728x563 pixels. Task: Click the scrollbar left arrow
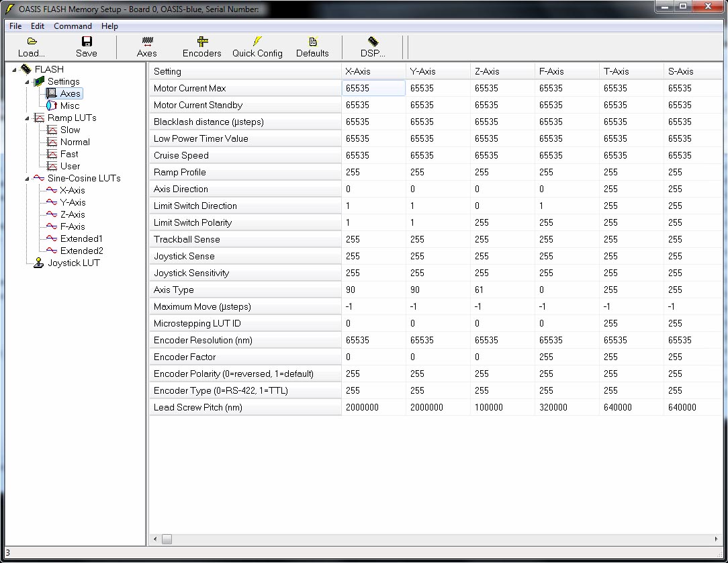click(155, 539)
